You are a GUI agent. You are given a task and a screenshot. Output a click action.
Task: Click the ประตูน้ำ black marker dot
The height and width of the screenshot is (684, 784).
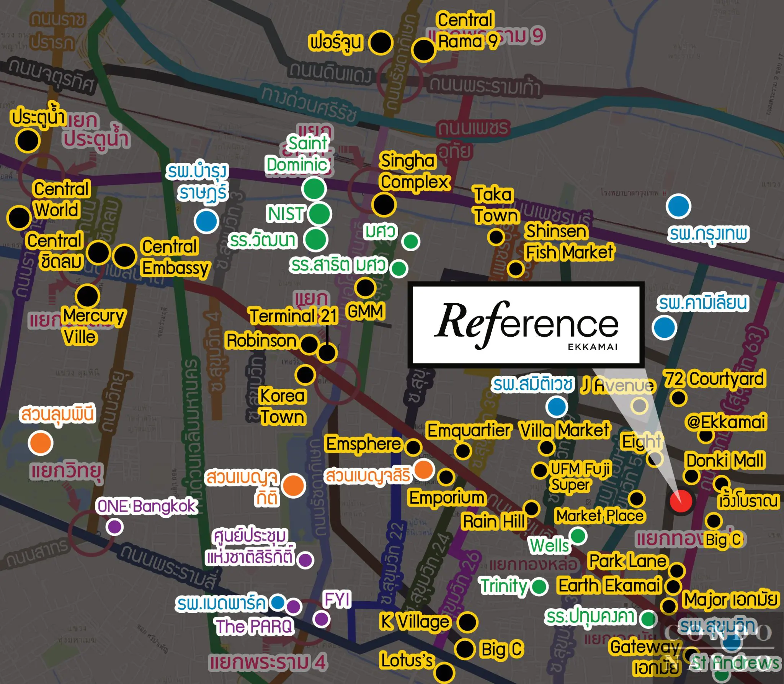(28, 141)
